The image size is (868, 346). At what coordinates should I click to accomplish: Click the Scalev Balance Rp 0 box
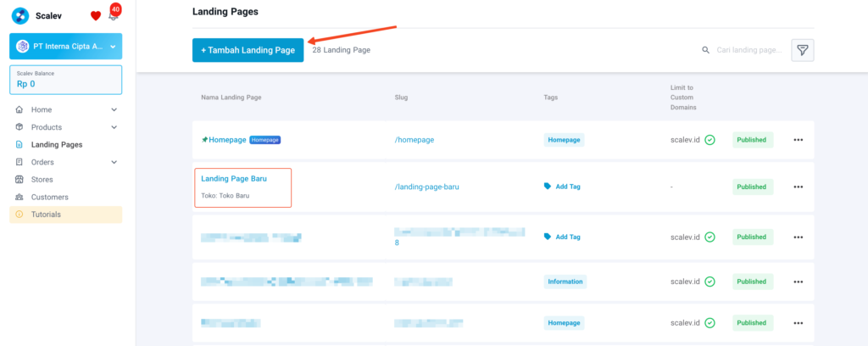coord(66,80)
